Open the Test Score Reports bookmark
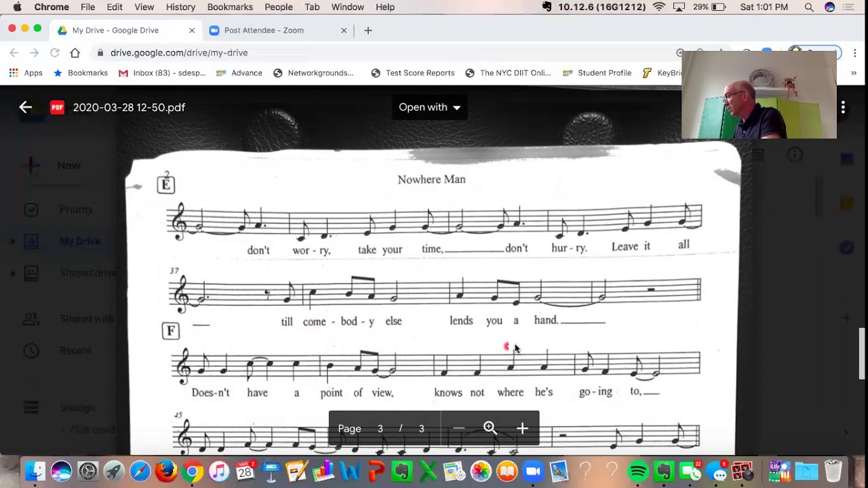The height and width of the screenshot is (488, 868). pos(413,73)
